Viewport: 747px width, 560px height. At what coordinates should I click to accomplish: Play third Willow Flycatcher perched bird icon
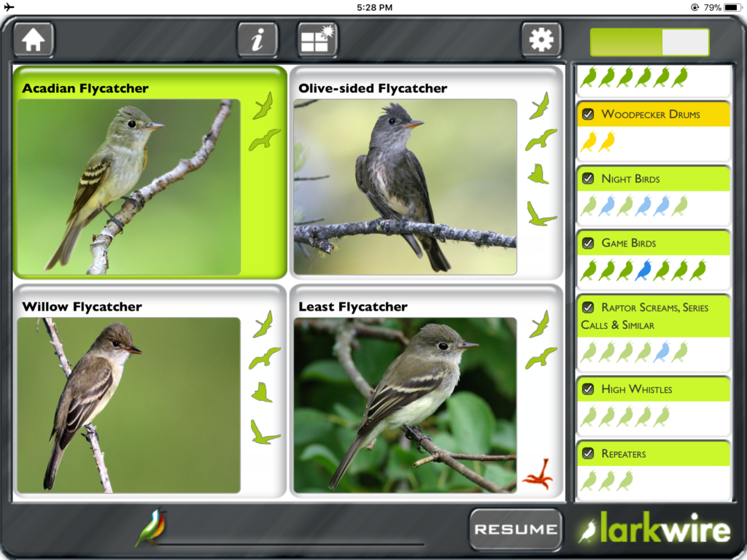point(262,392)
